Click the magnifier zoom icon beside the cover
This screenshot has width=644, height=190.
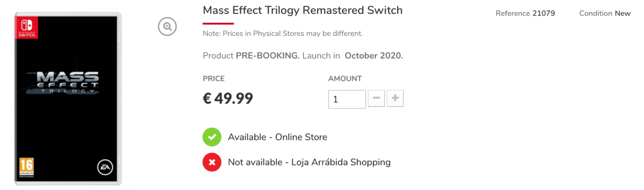tap(167, 26)
